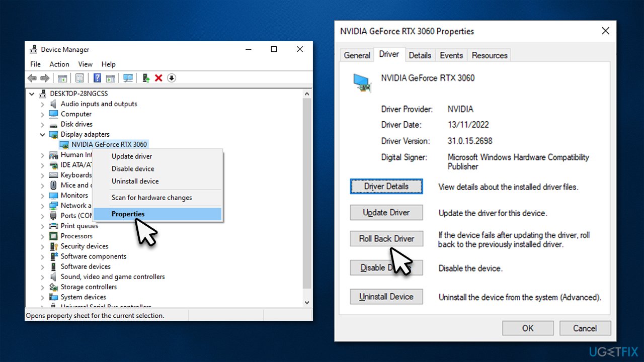Image resolution: width=644 pixels, height=362 pixels.
Task: Click Disable device in the context menu
Action: (133, 168)
